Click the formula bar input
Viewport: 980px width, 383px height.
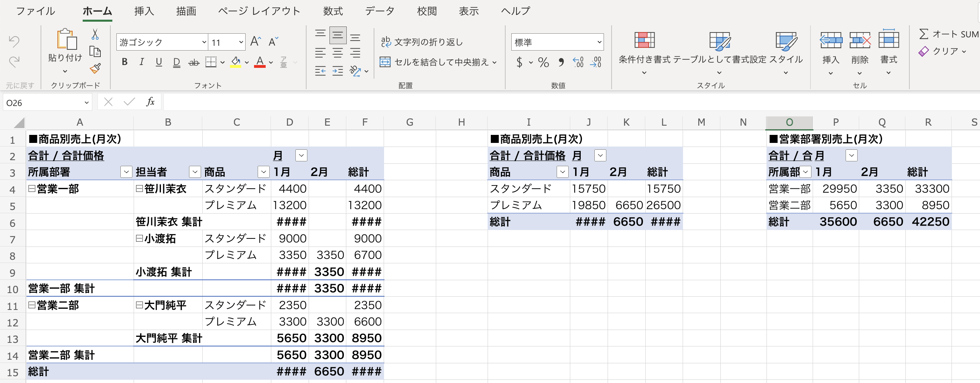tap(571, 102)
